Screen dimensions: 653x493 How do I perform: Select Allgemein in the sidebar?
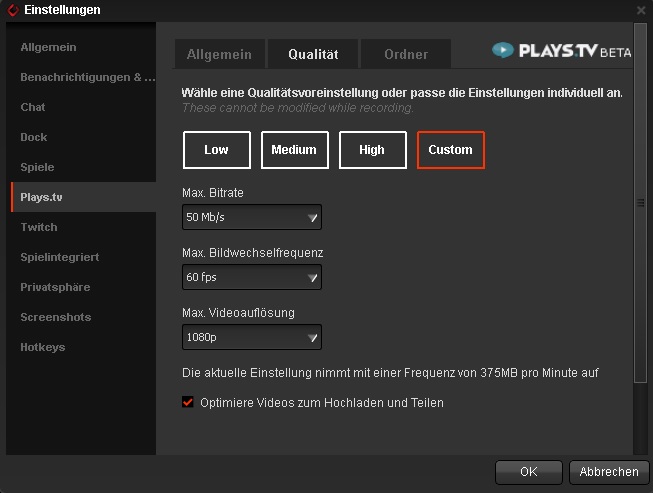pyautogui.click(x=83, y=47)
